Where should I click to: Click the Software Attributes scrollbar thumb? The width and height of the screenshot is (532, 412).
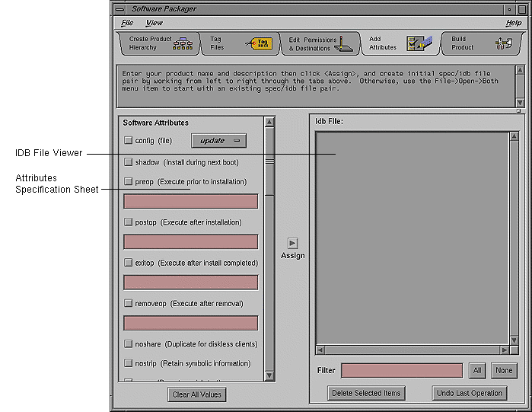pyautogui.click(x=269, y=161)
